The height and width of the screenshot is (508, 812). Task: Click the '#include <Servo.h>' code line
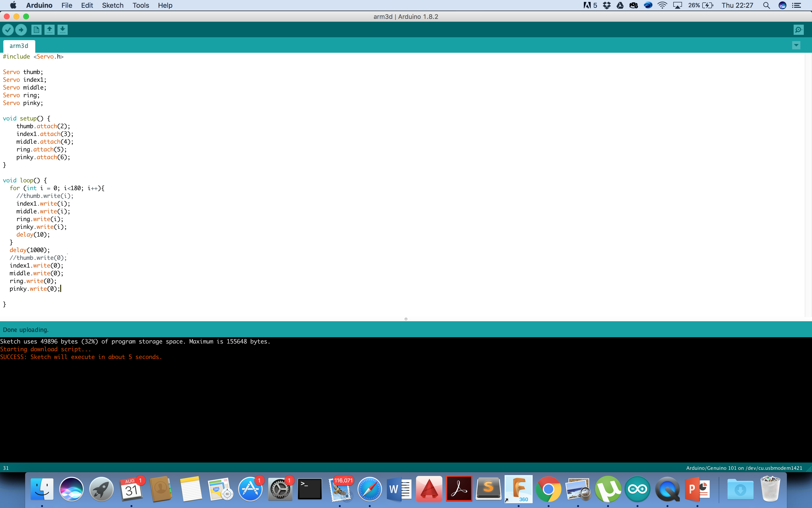click(x=33, y=56)
